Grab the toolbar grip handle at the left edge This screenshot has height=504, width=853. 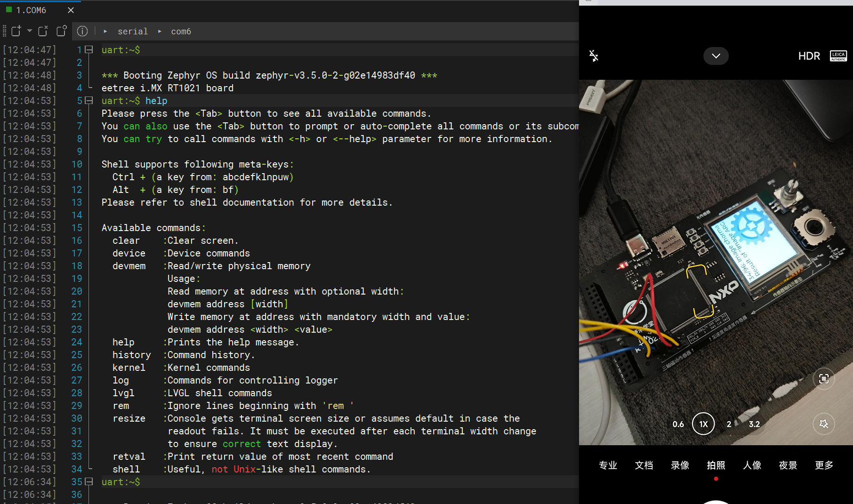(x=4, y=31)
